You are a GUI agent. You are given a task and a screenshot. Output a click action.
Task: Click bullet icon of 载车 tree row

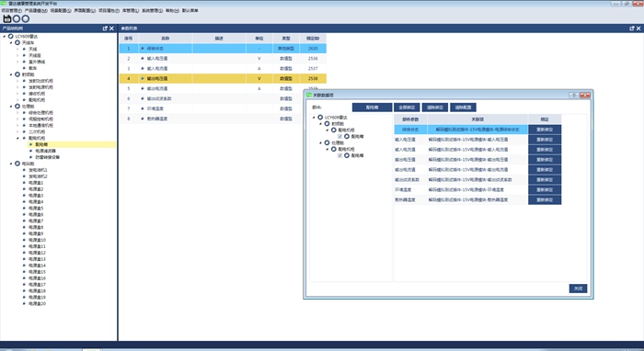click(x=24, y=68)
